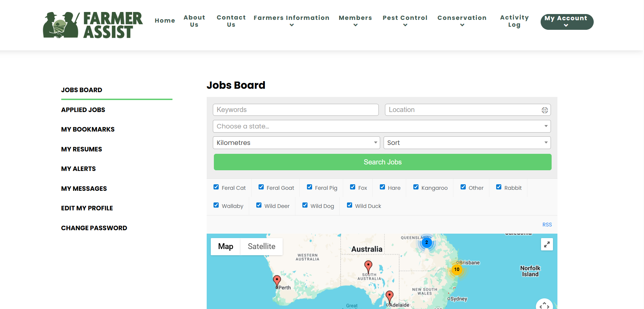Screen dimensions: 644x309
Task: Disable the Wild Duck filter
Action: (349, 205)
